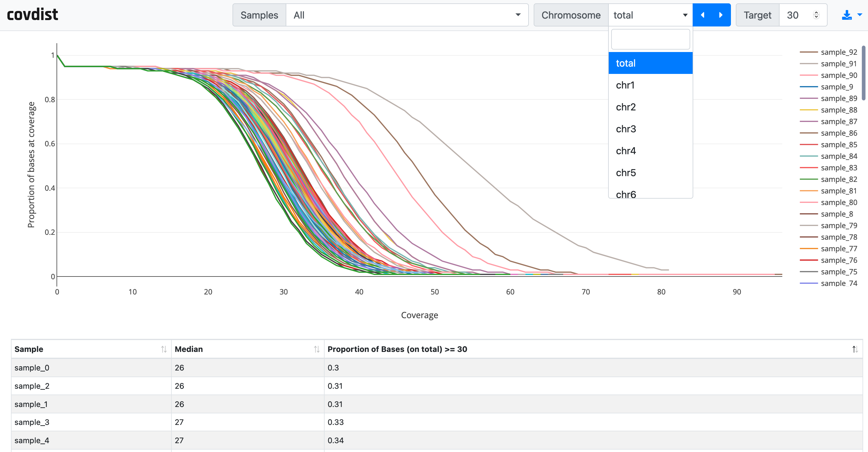868x452 pixels.
Task: Click the sort icon on the Sample column
Action: pyautogui.click(x=164, y=349)
